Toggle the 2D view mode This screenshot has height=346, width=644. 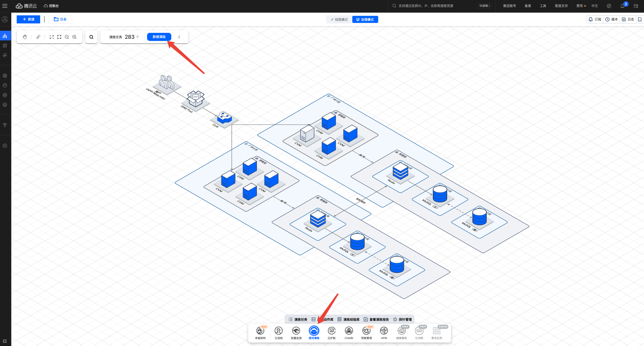38,37
